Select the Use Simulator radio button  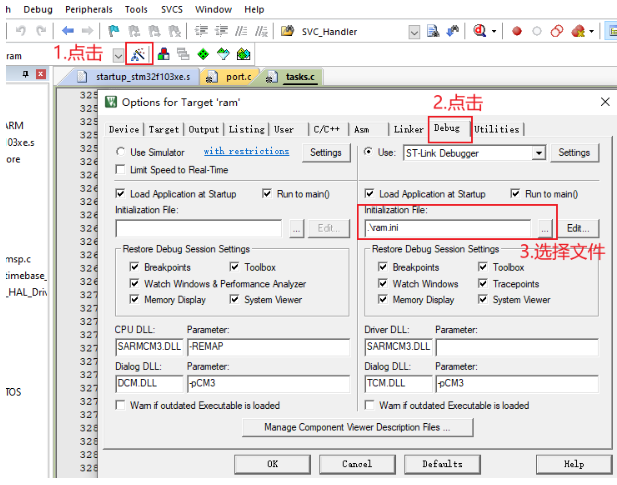[x=121, y=152]
